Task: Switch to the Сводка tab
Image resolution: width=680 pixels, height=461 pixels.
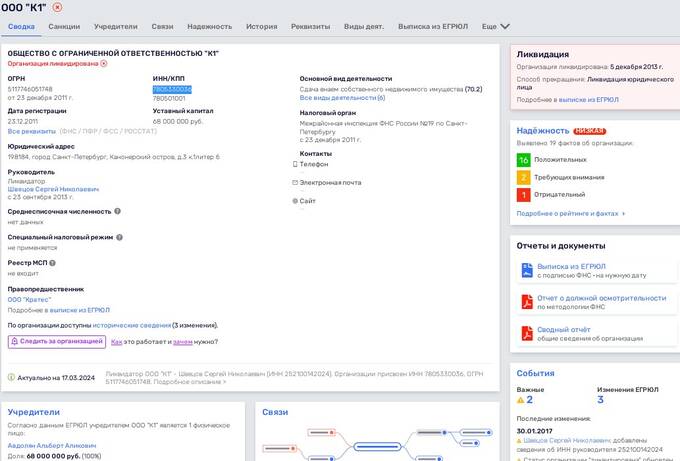Action: [21, 26]
